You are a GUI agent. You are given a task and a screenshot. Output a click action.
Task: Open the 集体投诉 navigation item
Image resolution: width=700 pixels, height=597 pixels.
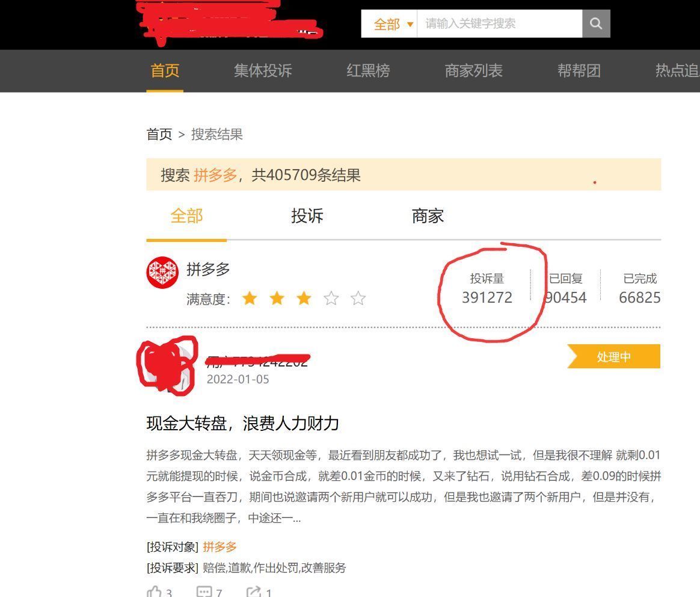coord(262,70)
